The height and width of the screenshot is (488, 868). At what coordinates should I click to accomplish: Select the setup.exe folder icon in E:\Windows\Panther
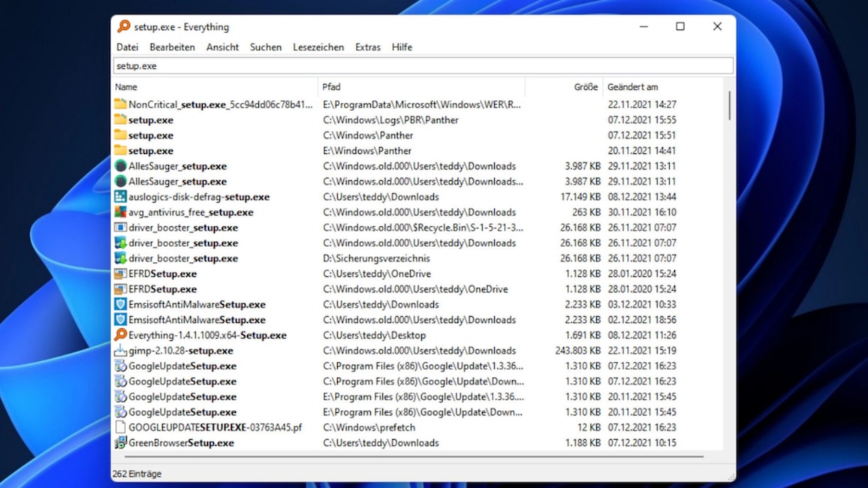pos(120,150)
